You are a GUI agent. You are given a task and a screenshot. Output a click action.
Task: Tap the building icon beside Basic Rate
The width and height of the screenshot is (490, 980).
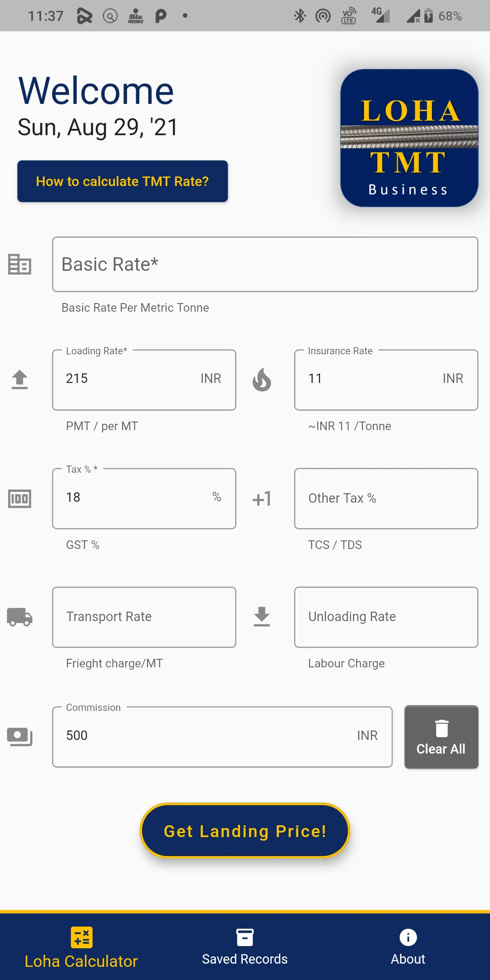click(x=20, y=264)
